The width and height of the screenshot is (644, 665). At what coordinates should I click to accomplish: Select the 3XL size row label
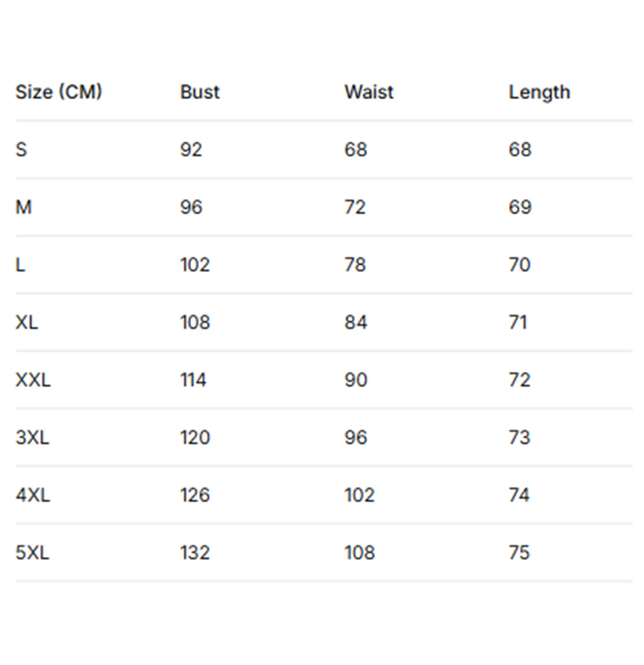[32, 437]
